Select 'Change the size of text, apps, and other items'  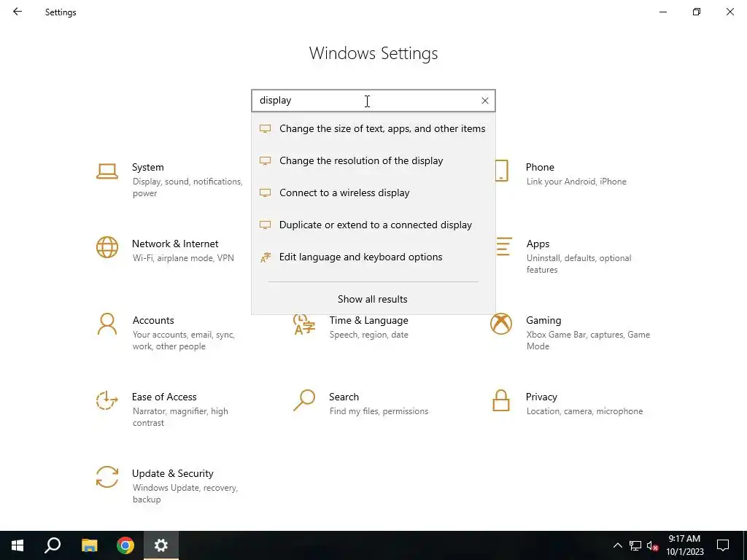point(373,128)
